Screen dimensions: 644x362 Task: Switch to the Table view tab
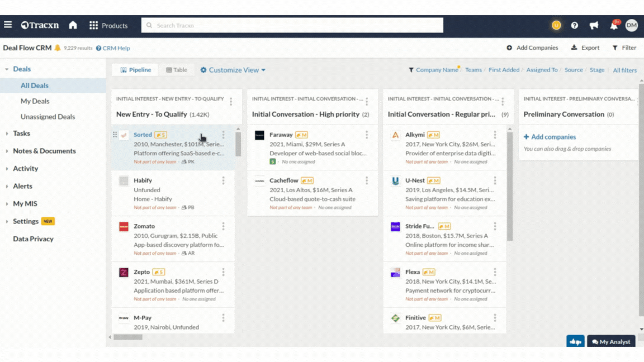[x=177, y=70]
